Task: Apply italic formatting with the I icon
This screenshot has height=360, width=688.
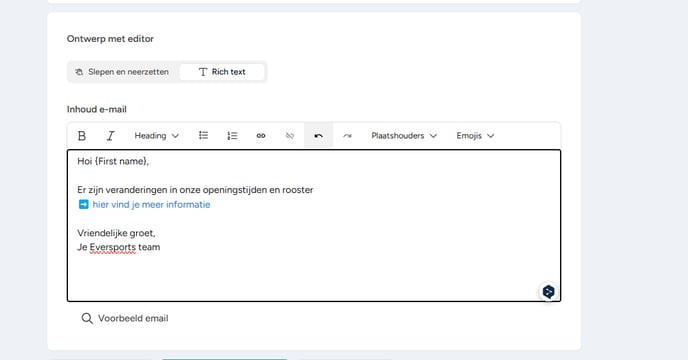Action: (x=111, y=136)
